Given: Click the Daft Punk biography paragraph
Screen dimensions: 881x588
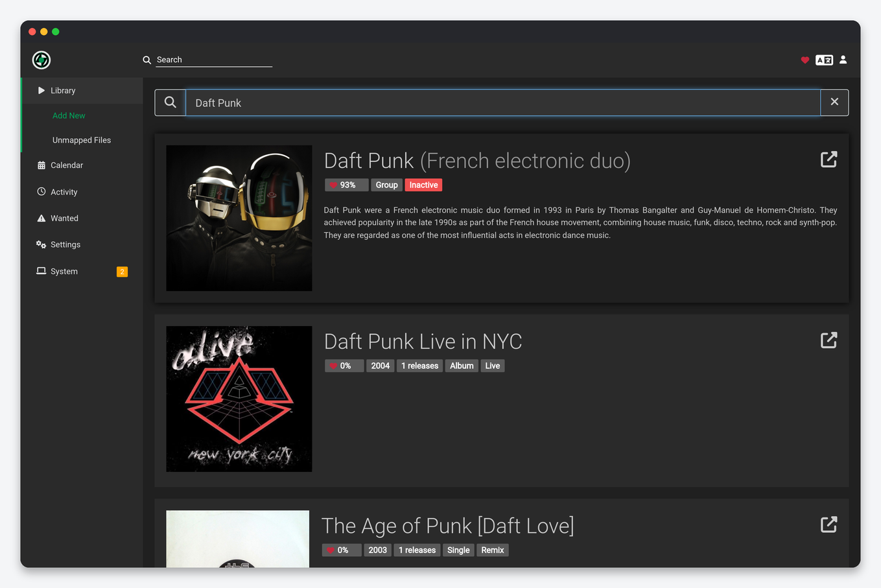Looking at the screenshot, I should [x=580, y=222].
